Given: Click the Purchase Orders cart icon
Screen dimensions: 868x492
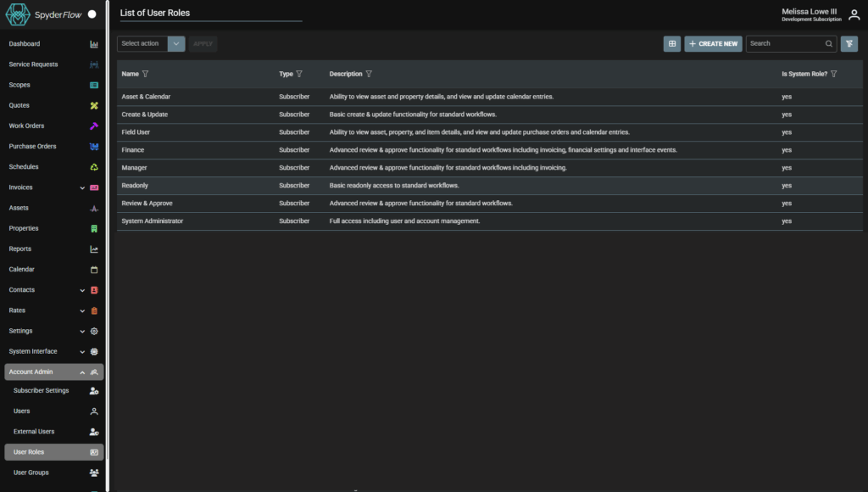Looking at the screenshot, I should [x=94, y=147].
